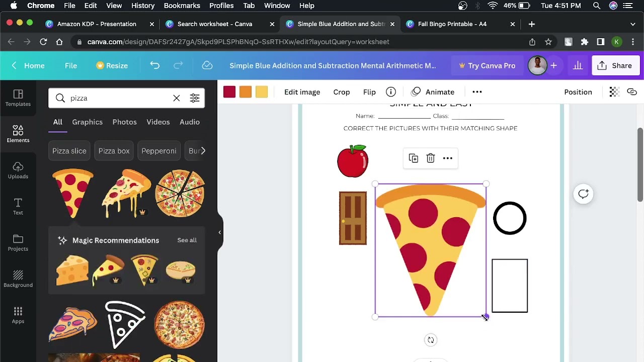Select the red color swatch
Viewport: 644px width, 362px height.
[229, 92]
